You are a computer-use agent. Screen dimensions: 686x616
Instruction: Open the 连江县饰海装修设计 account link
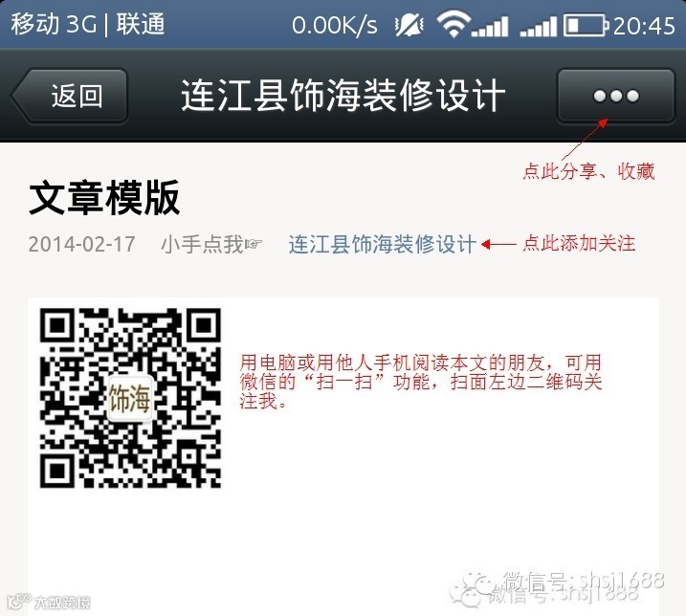pyautogui.click(x=383, y=244)
